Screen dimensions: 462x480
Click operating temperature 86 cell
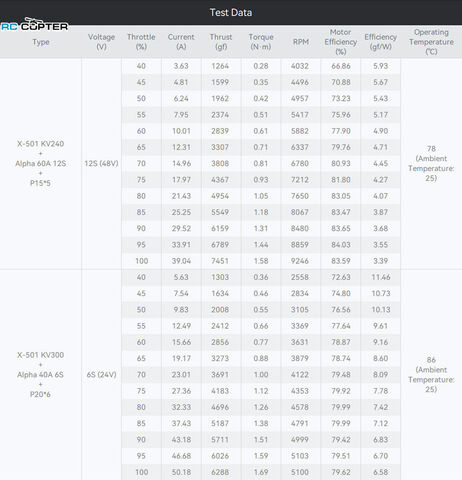(431, 375)
